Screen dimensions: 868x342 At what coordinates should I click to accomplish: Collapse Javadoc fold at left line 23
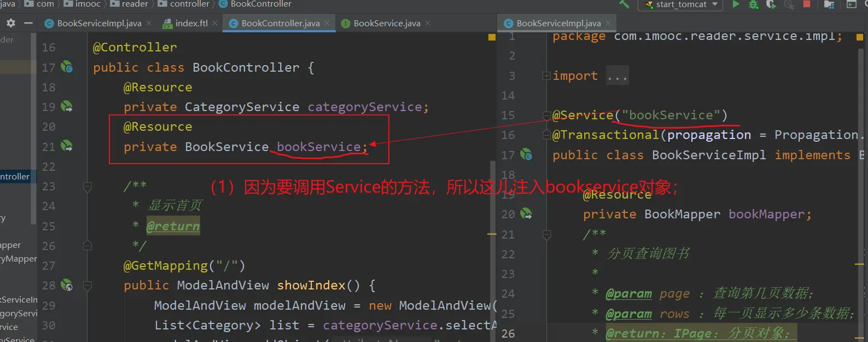pyautogui.click(x=87, y=187)
